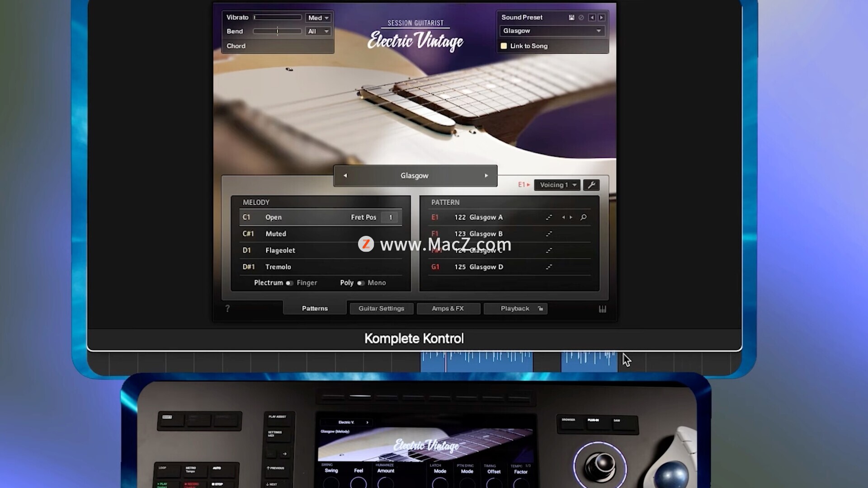
Task: Click the reset icon next to Sound Preset save
Action: pyautogui.click(x=581, y=18)
